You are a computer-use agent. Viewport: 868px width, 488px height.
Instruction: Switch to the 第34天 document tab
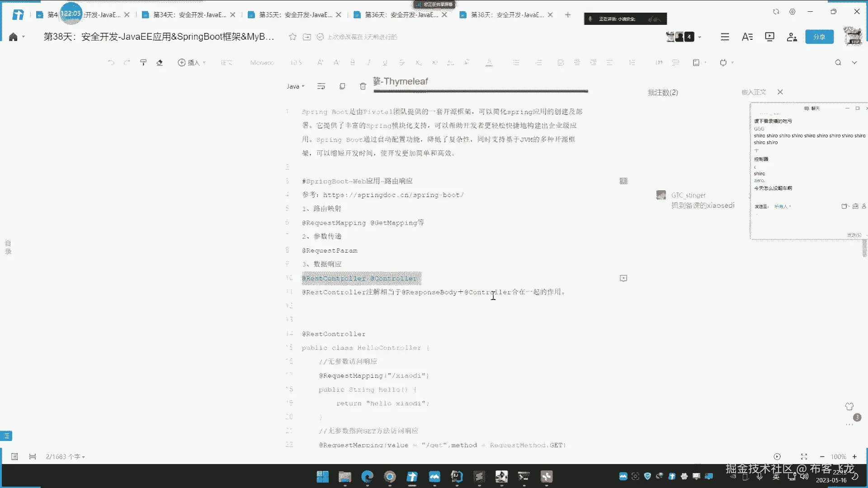pos(189,14)
